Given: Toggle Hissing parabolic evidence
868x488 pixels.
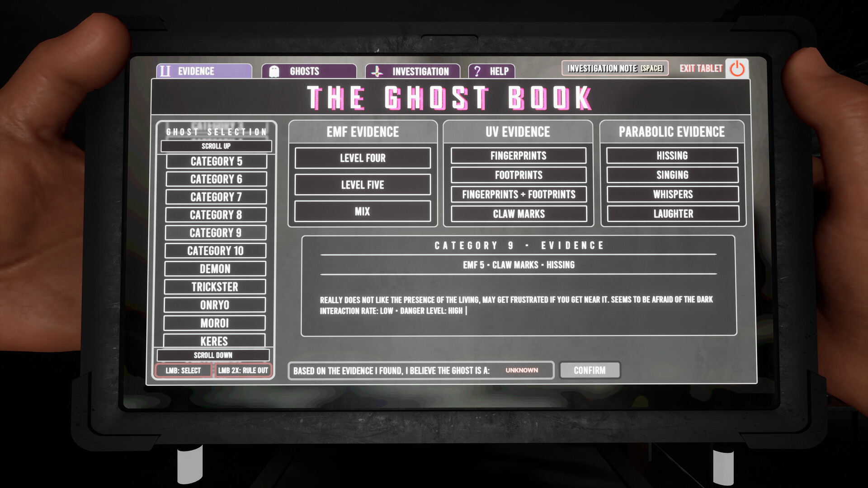Looking at the screenshot, I should 672,155.
